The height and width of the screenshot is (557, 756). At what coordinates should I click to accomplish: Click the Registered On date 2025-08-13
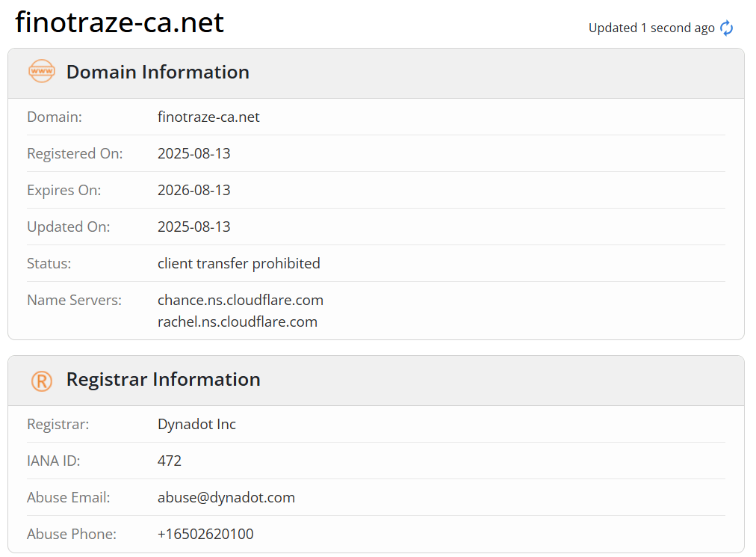(x=193, y=153)
